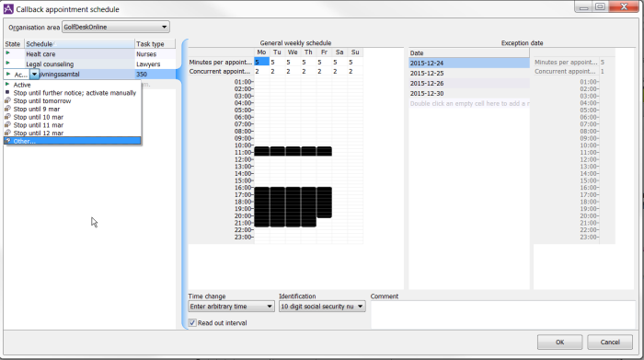Click the green play state icon for Healt care
This screenshot has width=644, height=360.
pos(7,53)
